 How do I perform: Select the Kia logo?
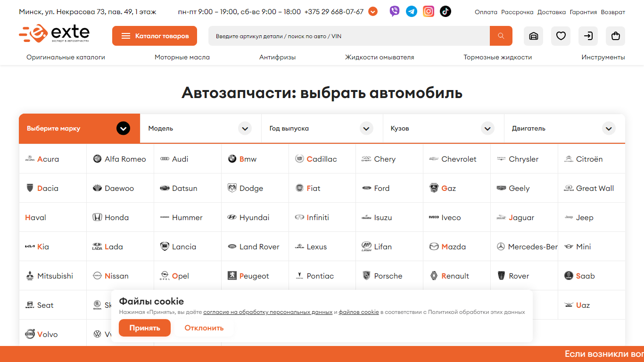[30, 247]
